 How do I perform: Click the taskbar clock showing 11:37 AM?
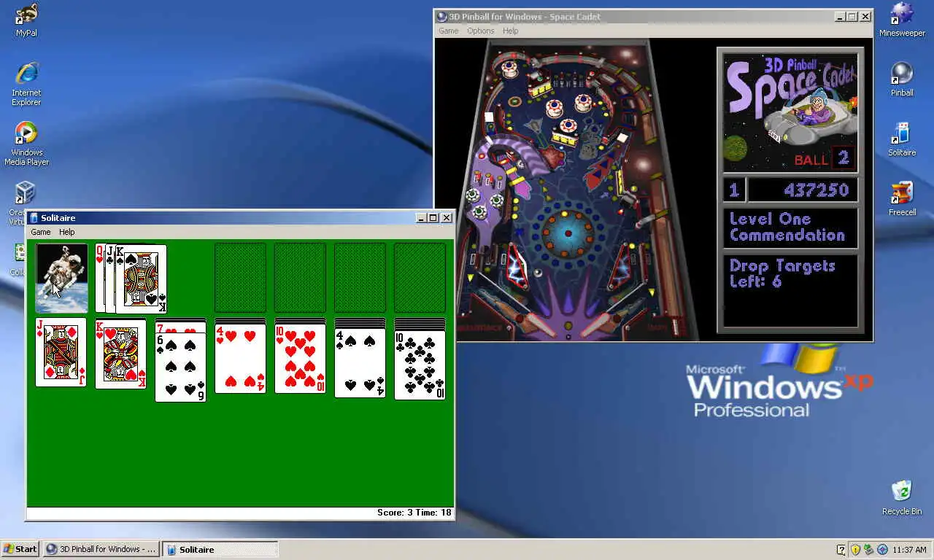tap(909, 549)
